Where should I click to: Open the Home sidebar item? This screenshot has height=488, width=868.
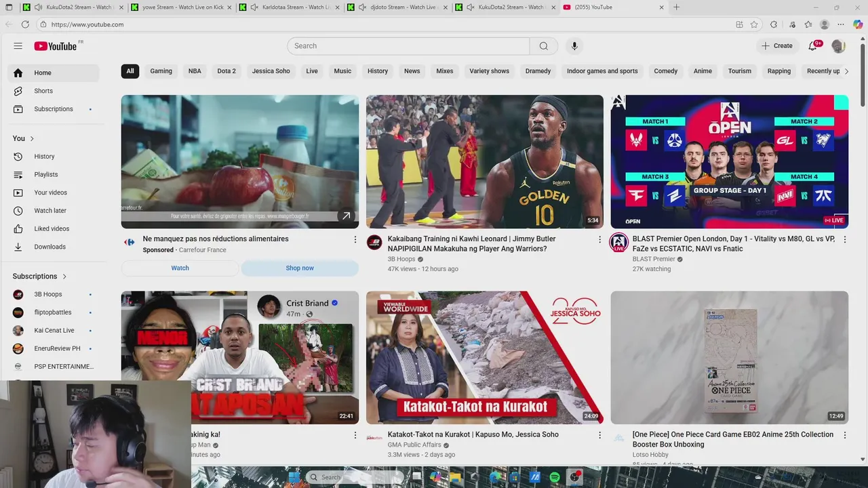(53, 73)
